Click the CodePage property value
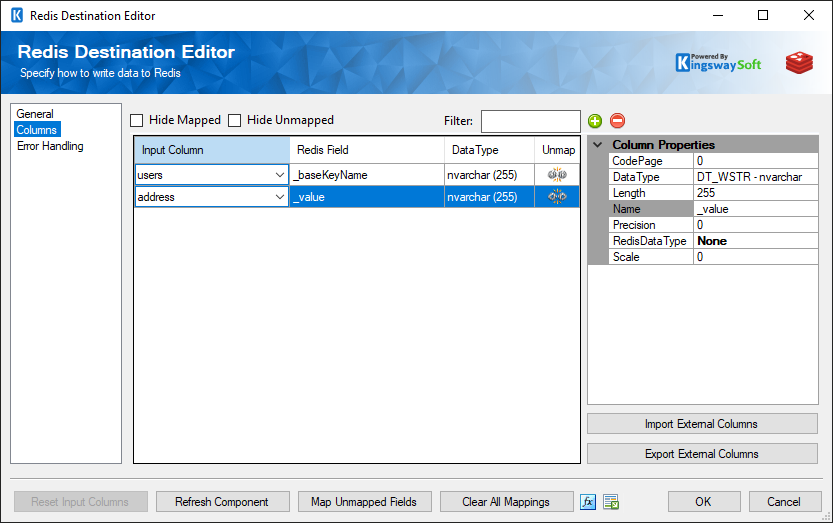Viewport: 833px width, 523px height. click(x=755, y=161)
